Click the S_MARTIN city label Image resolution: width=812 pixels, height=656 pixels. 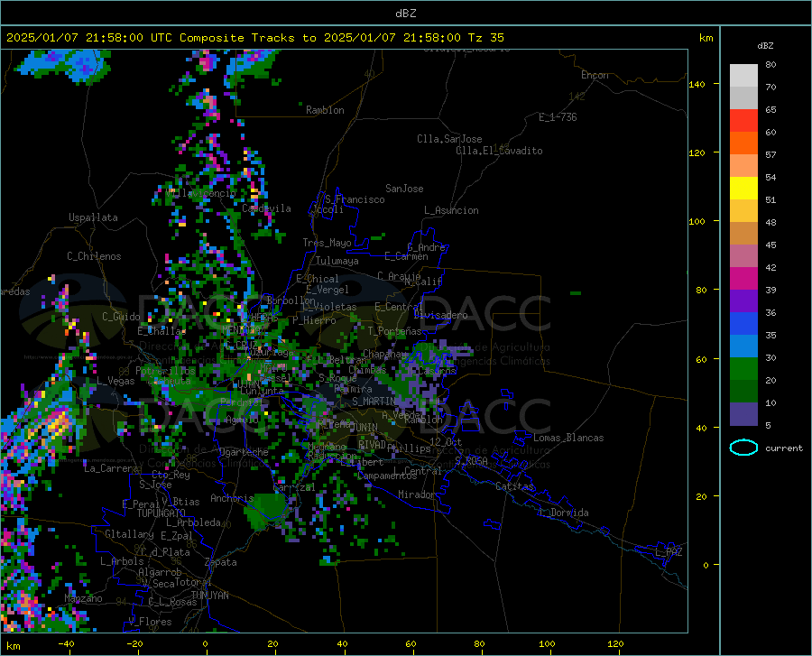374,402
